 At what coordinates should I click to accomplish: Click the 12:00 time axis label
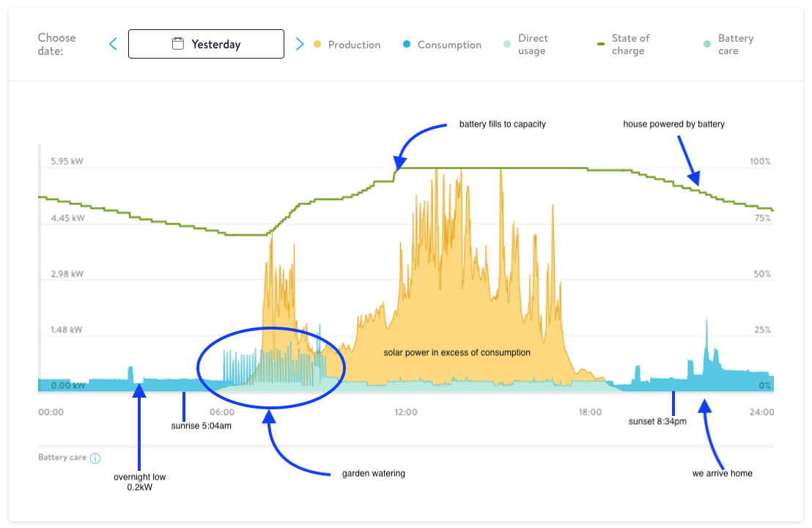pos(406,412)
